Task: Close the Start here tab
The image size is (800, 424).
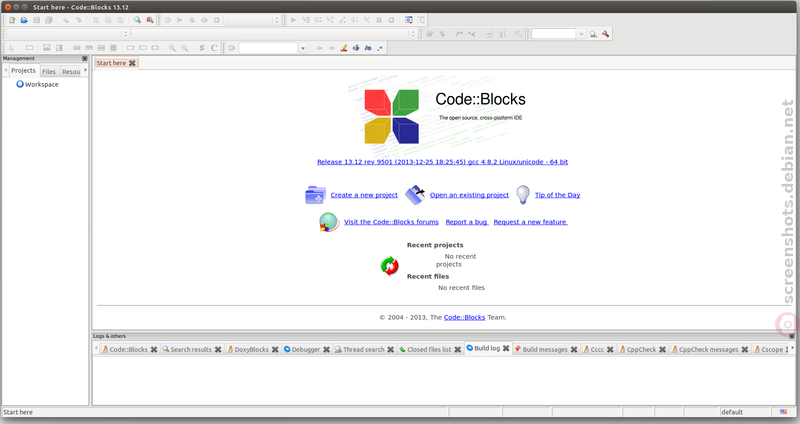Action: [132, 63]
